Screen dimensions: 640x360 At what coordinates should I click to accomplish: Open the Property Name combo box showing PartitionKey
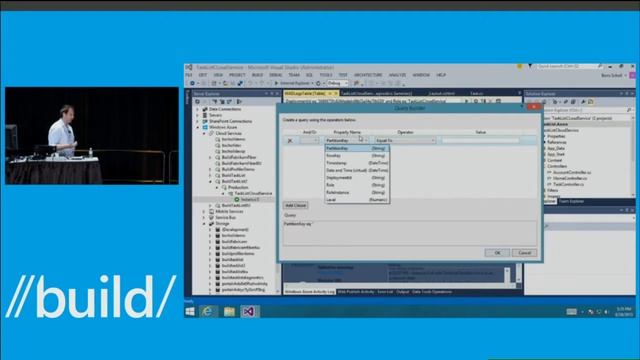tap(347, 140)
